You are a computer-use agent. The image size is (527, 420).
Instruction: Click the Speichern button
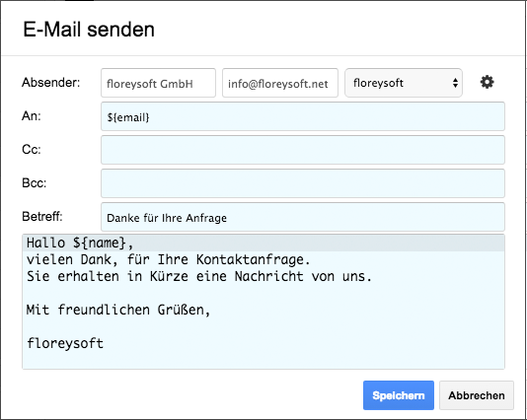tap(399, 395)
